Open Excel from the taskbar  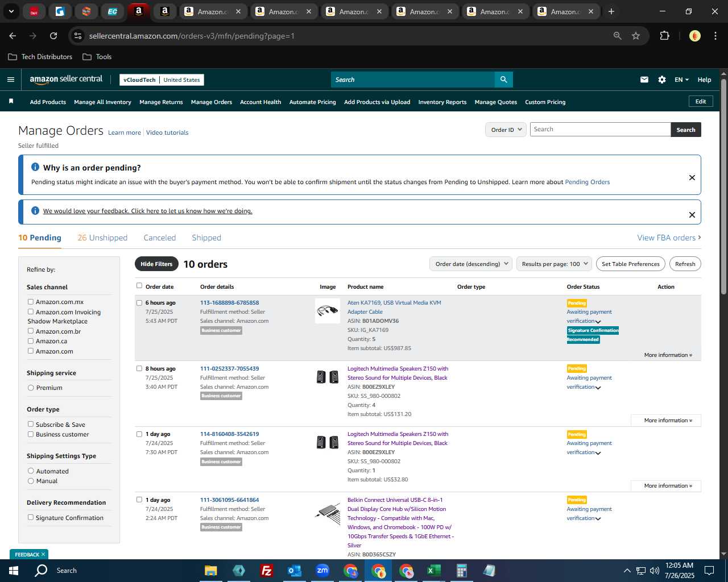point(433,571)
